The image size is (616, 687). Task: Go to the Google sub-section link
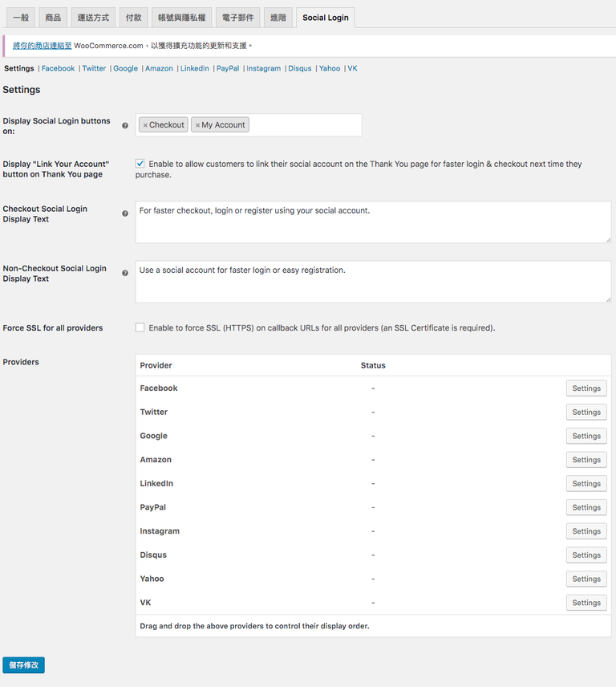click(125, 68)
